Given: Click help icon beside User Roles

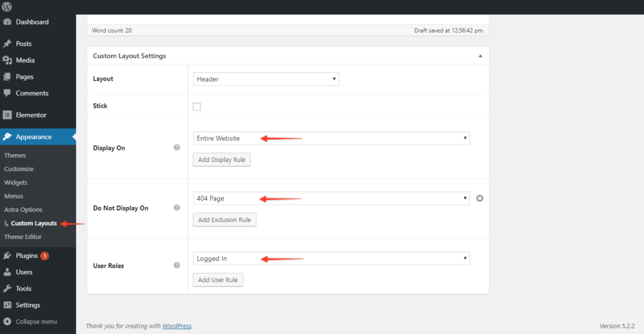Looking at the screenshot, I should click(x=177, y=265).
